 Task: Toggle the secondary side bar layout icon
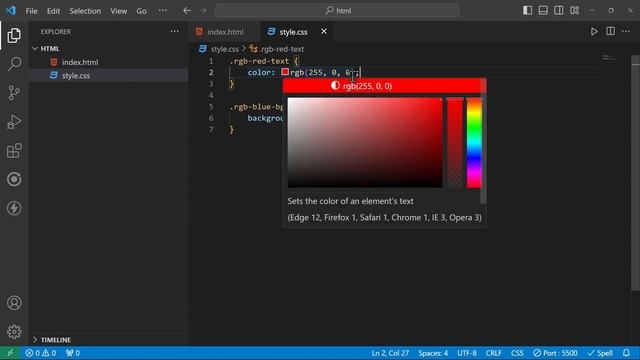559,10
